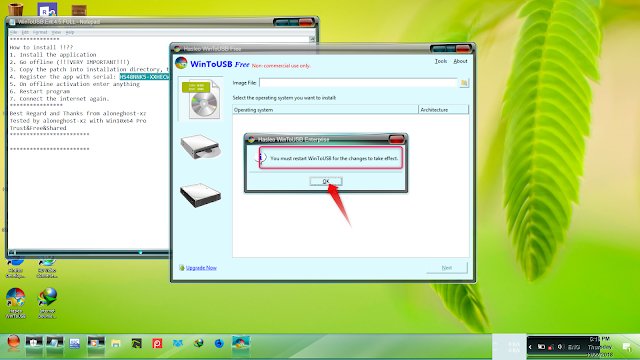This screenshot has height=360, width=640.
Task: Open Notepad's Format menu
Action: point(40,32)
